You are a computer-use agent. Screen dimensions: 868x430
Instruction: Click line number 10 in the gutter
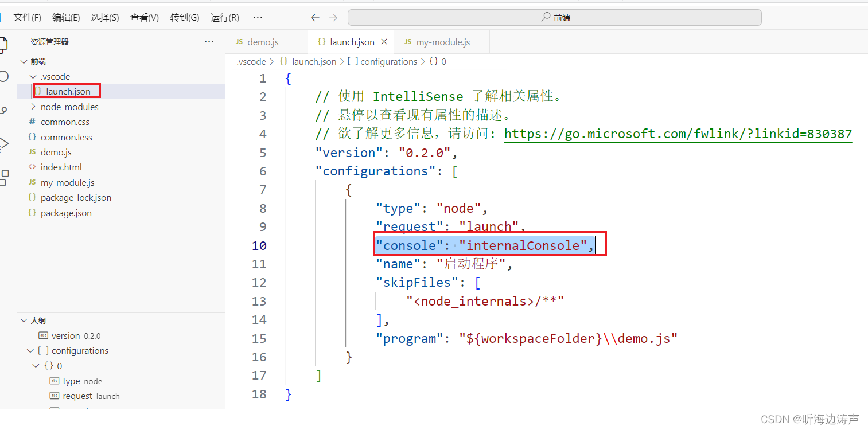(x=259, y=245)
